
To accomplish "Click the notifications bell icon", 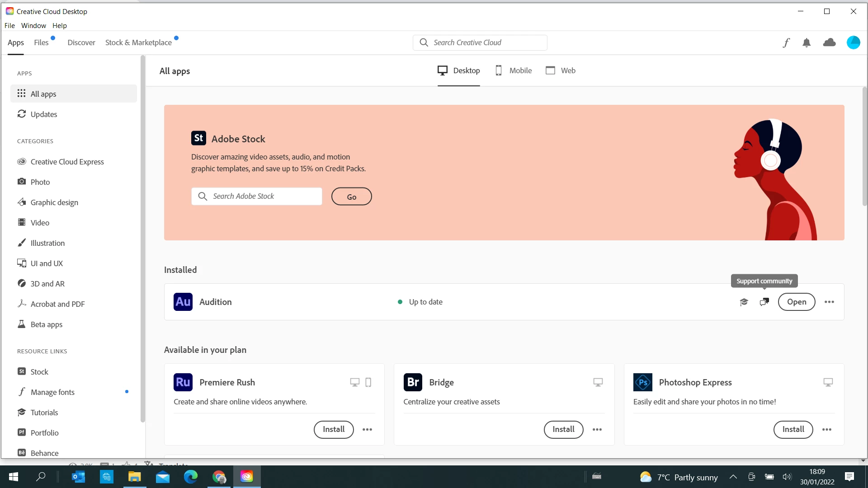I will coord(807,42).
